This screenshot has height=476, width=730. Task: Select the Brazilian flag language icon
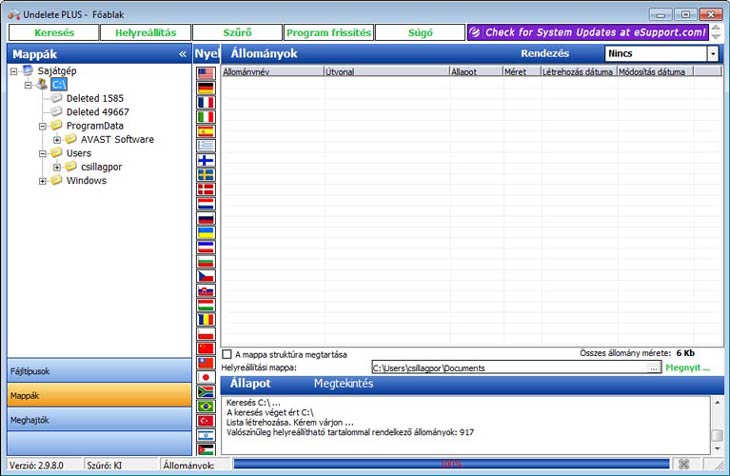(x=205, y=407)
